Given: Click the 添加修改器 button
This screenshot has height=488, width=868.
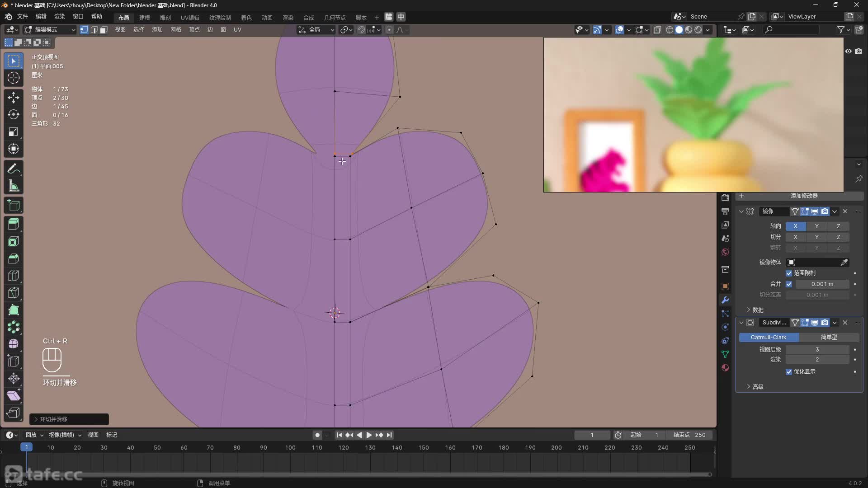Looking at the screenshot, I should point(799,196).
